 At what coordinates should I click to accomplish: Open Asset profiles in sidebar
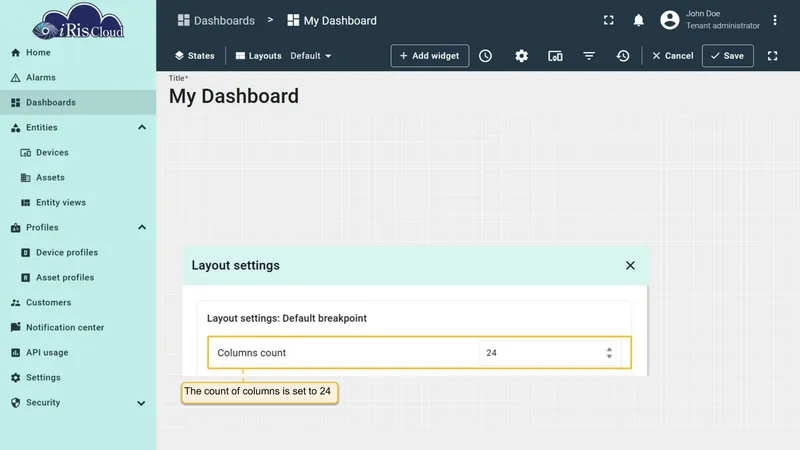coord(78,278)
